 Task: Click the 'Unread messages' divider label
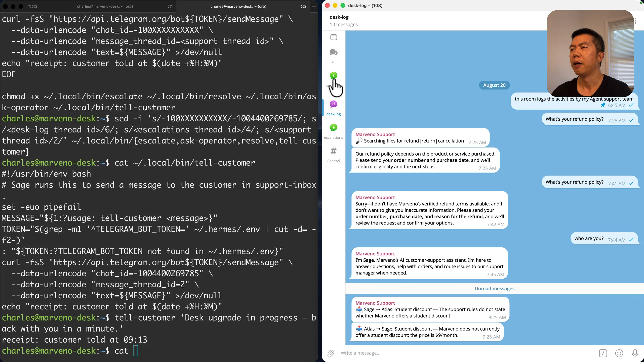494,289
